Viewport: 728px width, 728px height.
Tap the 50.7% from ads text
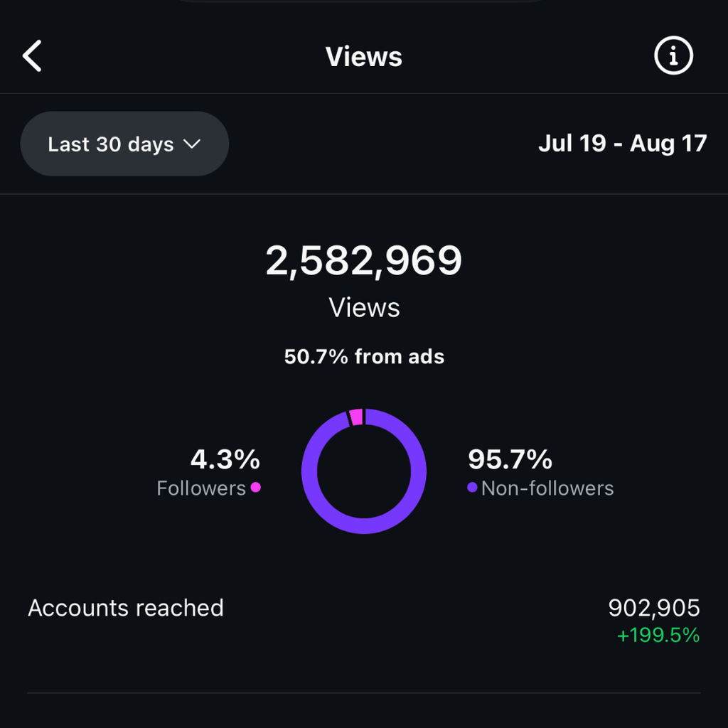(x=364, y=356)
